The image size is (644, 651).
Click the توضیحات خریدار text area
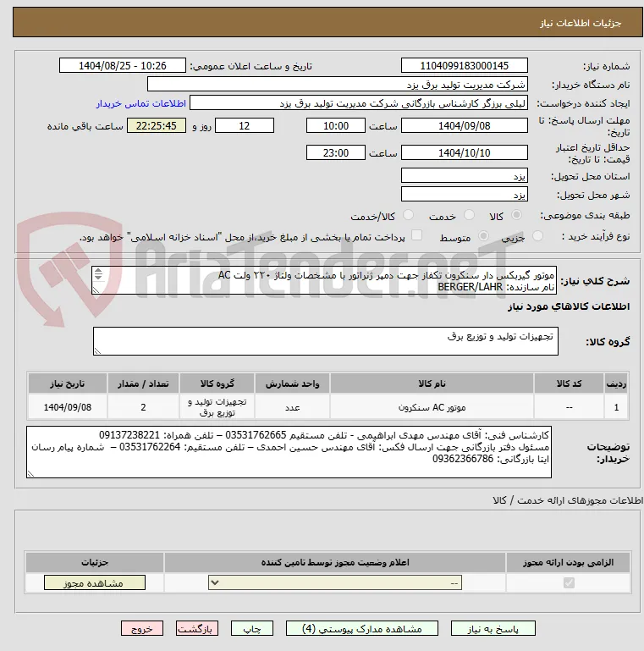[289, 452]
